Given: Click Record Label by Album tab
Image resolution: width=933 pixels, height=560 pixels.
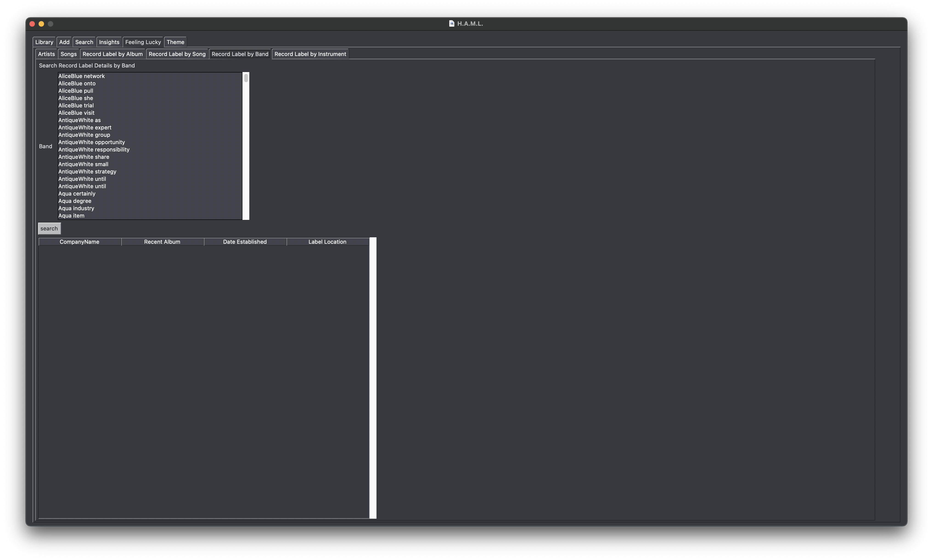Looking at the screenshot, I should [113, 54].
